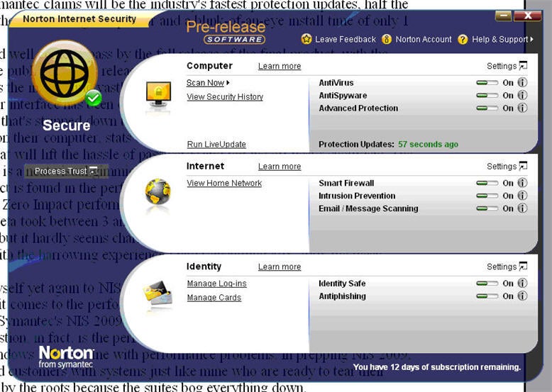Open the Process Trust panel
This screenshot has width=552, height=392.
point(66,172)
